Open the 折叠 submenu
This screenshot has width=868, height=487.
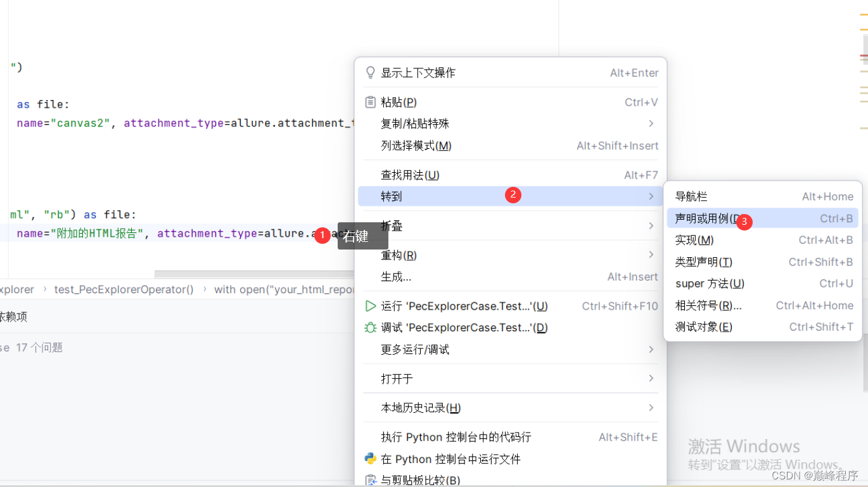click(511, 226)
